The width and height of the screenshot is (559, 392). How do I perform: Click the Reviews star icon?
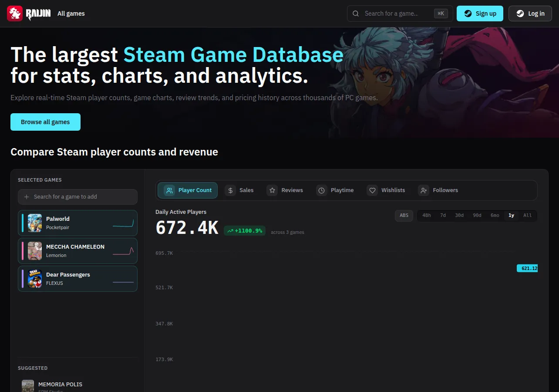[x=272, y=190]
